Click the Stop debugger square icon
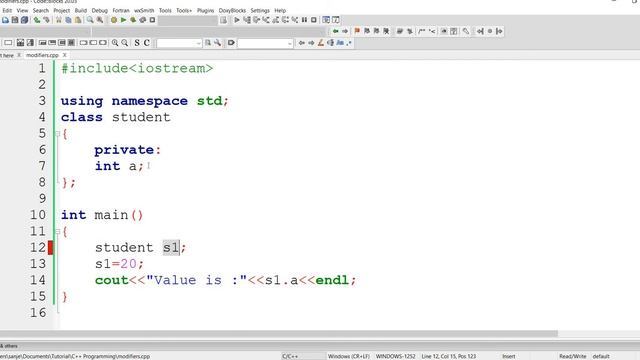This screenshot has height=360, width=640. pos(314,20)
